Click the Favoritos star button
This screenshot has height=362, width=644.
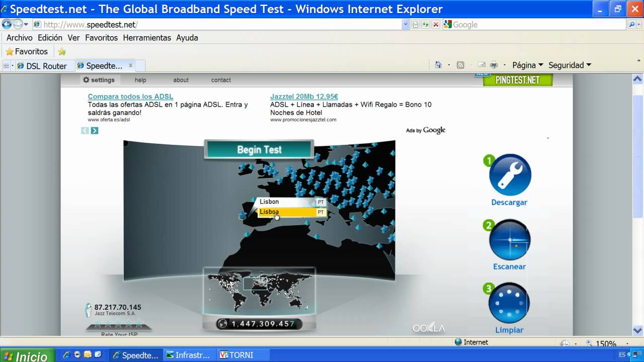pos(27,51)
